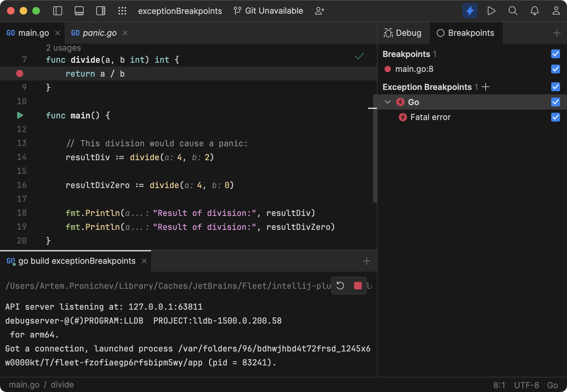This screenshot has width=567, height=392.
Task: Collapse the Go exception breakpoints group
Action: click(387, 102)
